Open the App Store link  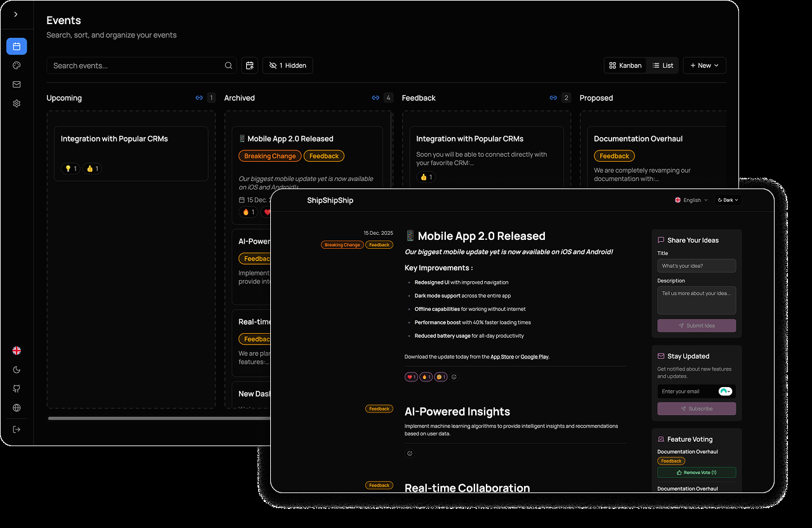(x=502, y=357)
